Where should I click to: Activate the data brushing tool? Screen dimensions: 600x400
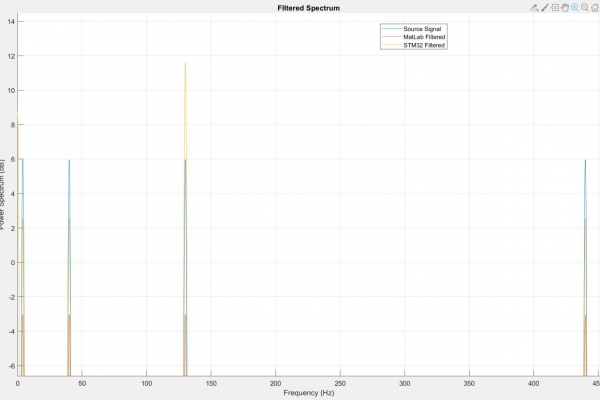click(545, 8)
